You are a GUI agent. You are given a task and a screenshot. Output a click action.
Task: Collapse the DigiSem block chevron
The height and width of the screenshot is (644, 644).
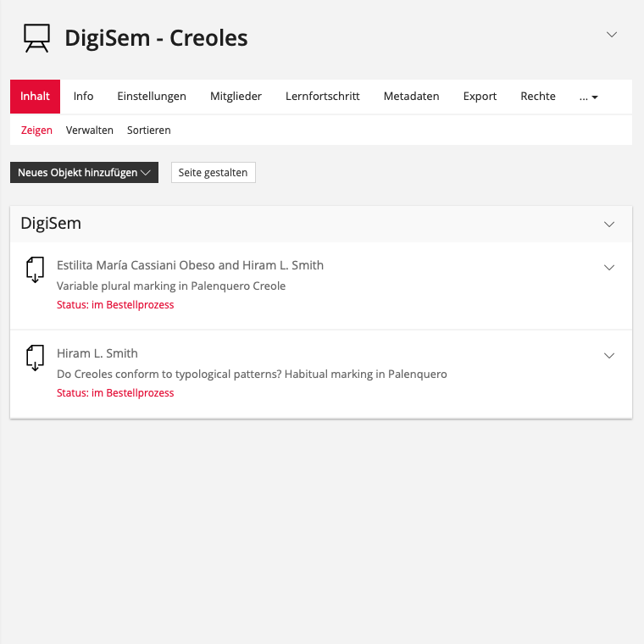[x=608, y=225]
